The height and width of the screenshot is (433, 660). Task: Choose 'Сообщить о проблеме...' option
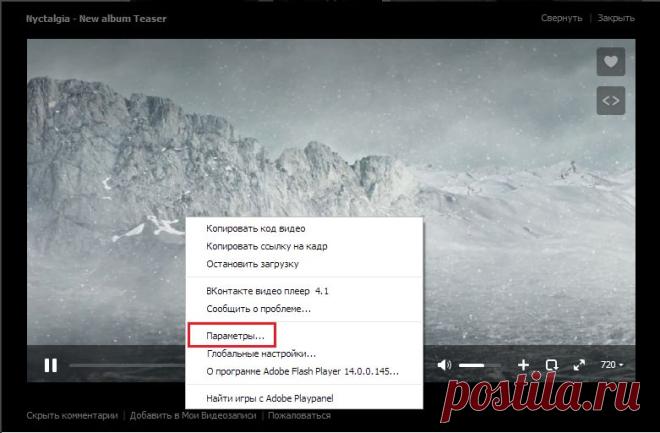(x=258, y=309)
